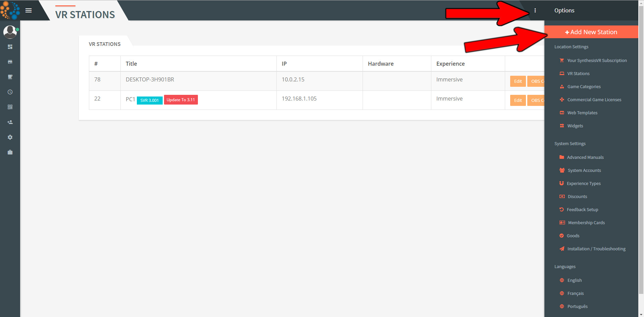Viewport: 644px width, 317px height.
Task: Go to Experience Types settings
Action: click(x=583, y=184)
